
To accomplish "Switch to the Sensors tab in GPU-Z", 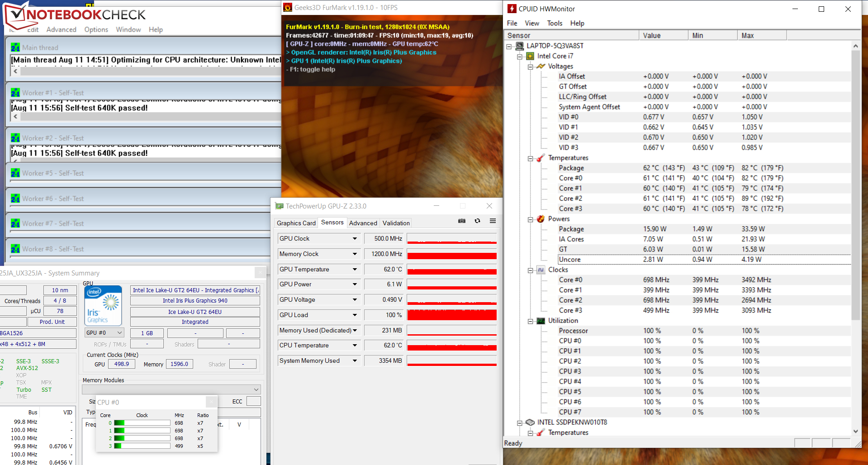I will [332, 223].
